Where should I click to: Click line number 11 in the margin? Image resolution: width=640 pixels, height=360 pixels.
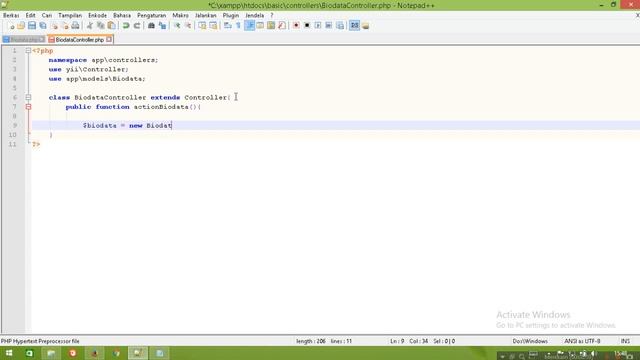pyautogui.click(x=13, y=144)
